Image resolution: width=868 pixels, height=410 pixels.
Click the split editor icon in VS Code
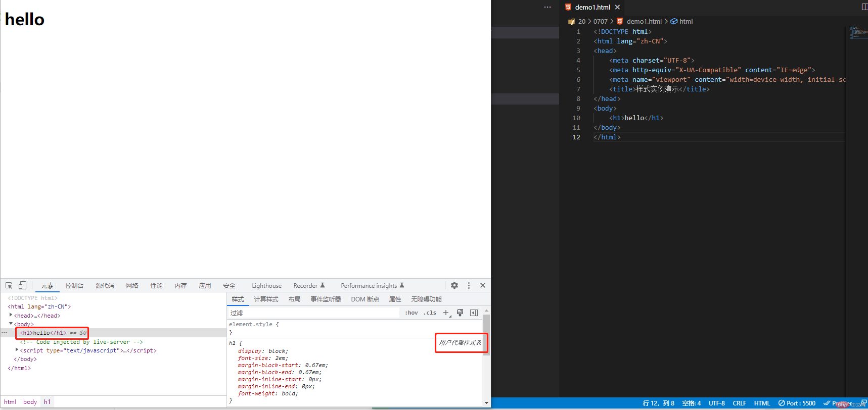click(x=864, y=7)
